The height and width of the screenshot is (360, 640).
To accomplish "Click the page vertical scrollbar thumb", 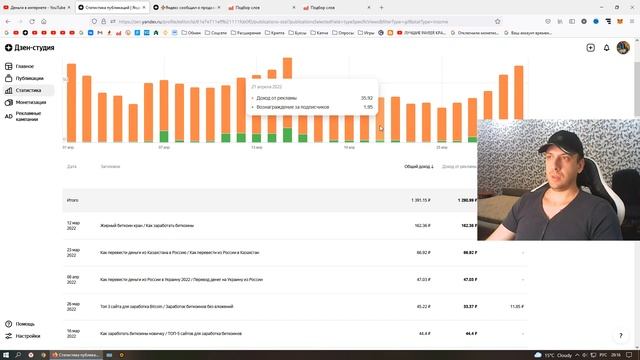I will (x=637, y=89).
